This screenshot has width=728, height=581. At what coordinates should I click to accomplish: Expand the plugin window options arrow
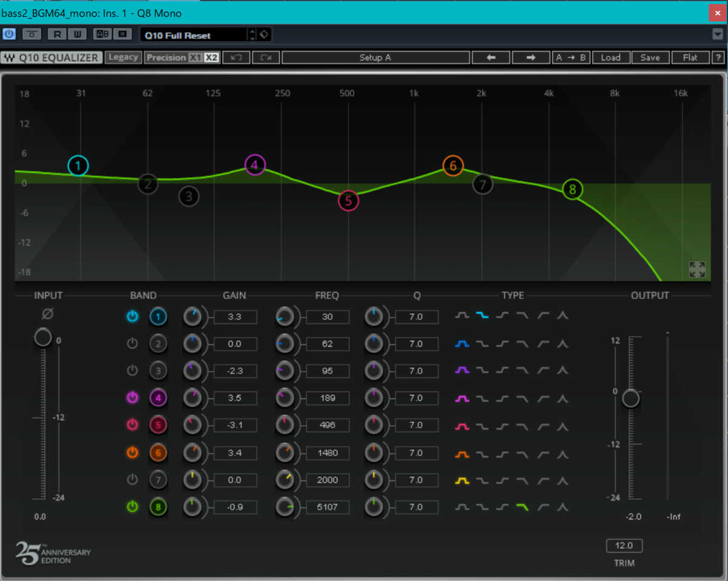point(717,34)
